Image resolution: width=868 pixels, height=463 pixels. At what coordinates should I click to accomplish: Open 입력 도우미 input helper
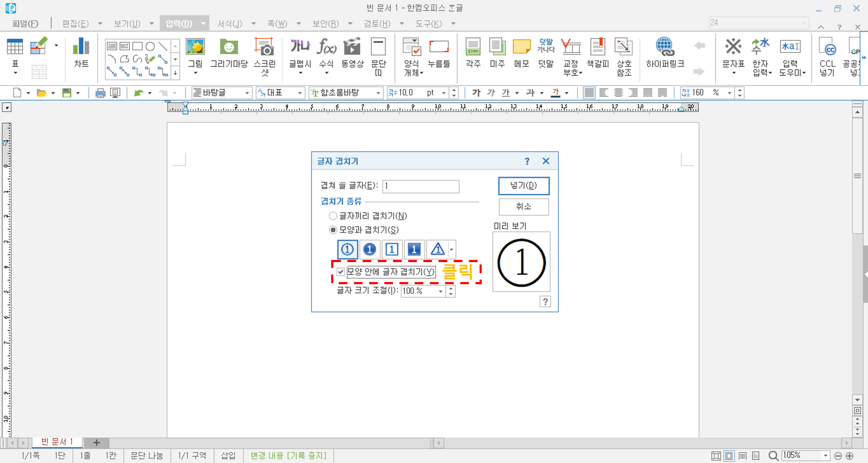791,56
